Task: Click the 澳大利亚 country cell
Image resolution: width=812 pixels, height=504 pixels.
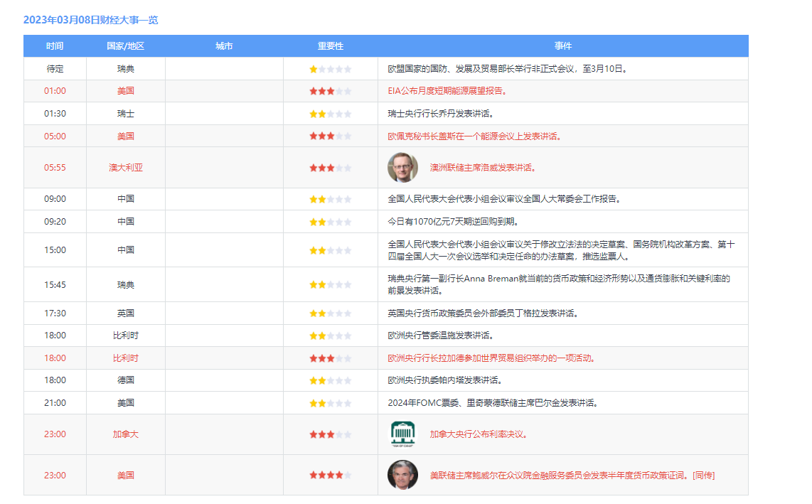Action: [125, 167]
